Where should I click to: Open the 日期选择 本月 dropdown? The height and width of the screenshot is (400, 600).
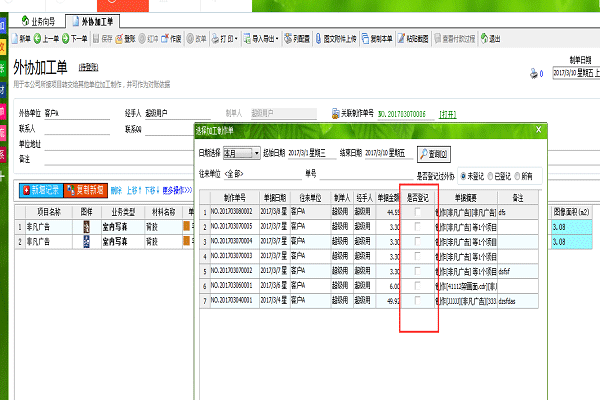coord(257,153)
